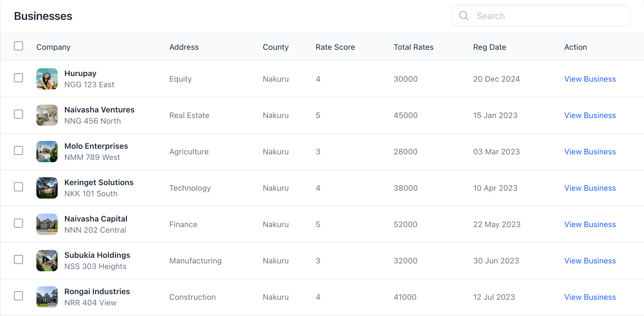Click the 12 Jul 2023 date

[494, 297]
